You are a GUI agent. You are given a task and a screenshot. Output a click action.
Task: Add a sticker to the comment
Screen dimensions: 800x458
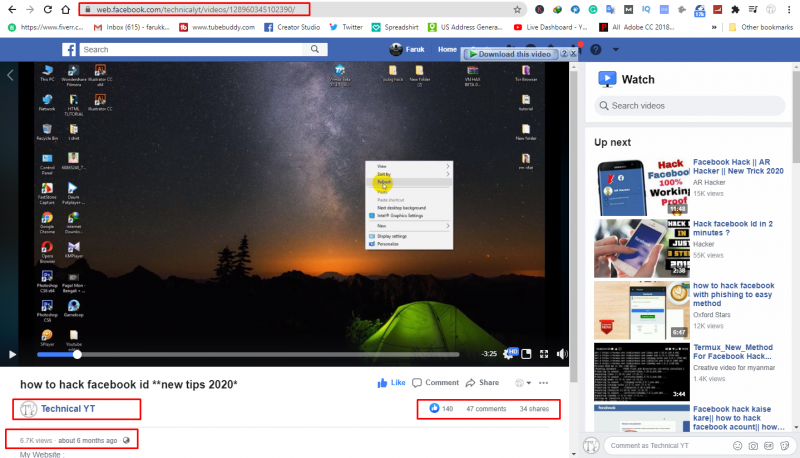coord(785,445)
